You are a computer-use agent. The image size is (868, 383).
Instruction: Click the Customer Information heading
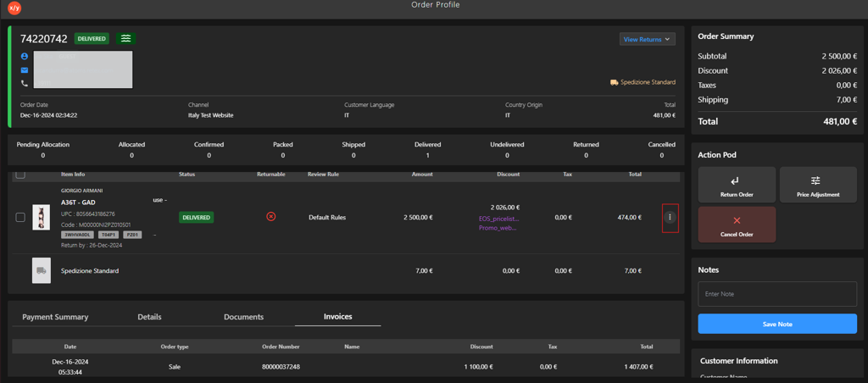pos(739,361)
